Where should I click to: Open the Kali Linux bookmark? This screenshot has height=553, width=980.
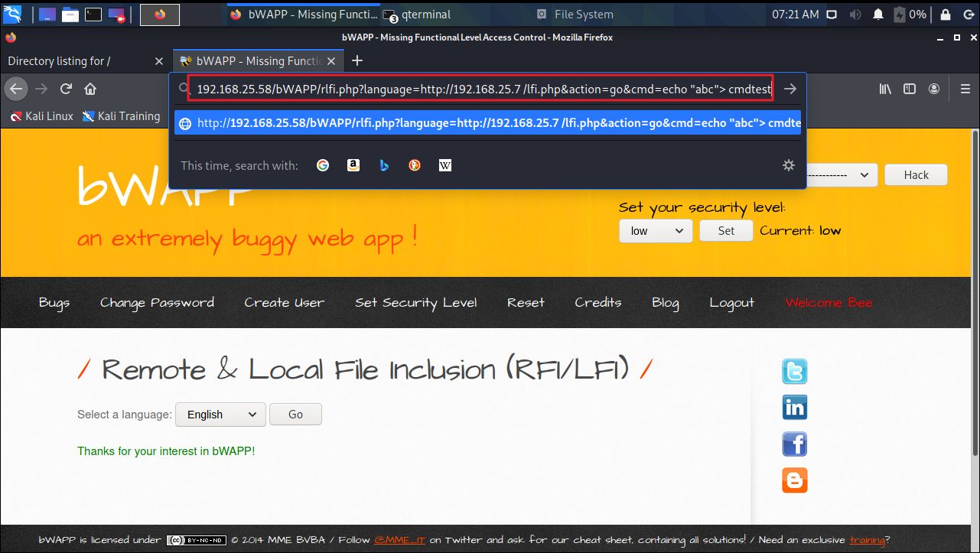coord(42,116)
